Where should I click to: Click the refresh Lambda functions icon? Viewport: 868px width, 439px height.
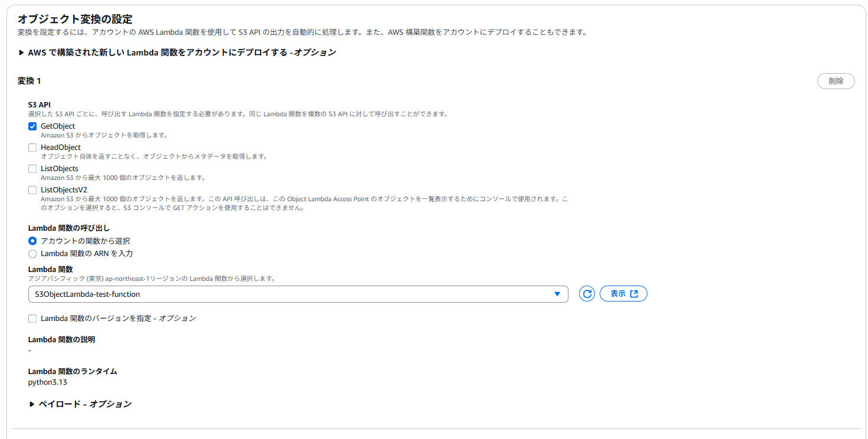point(587,294)
